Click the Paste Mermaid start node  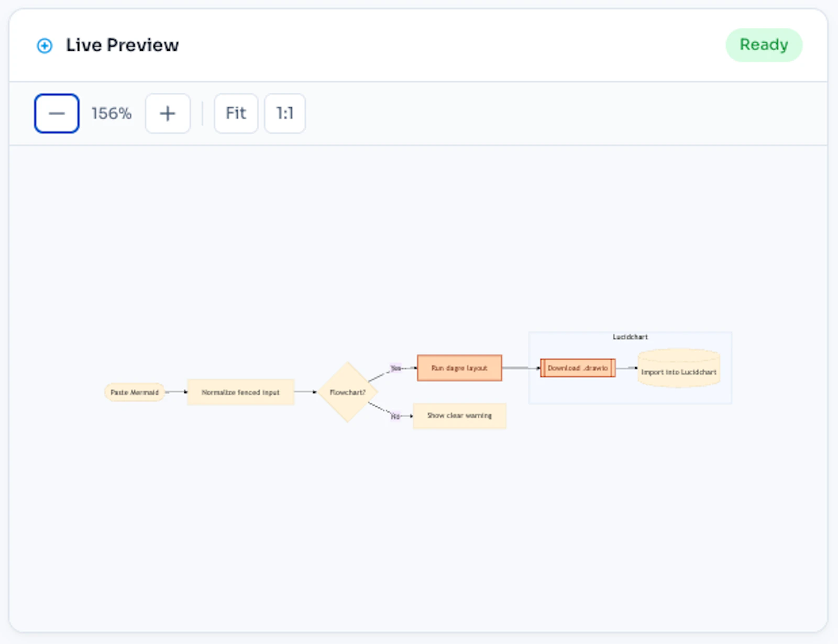click(x=134, y=392)
